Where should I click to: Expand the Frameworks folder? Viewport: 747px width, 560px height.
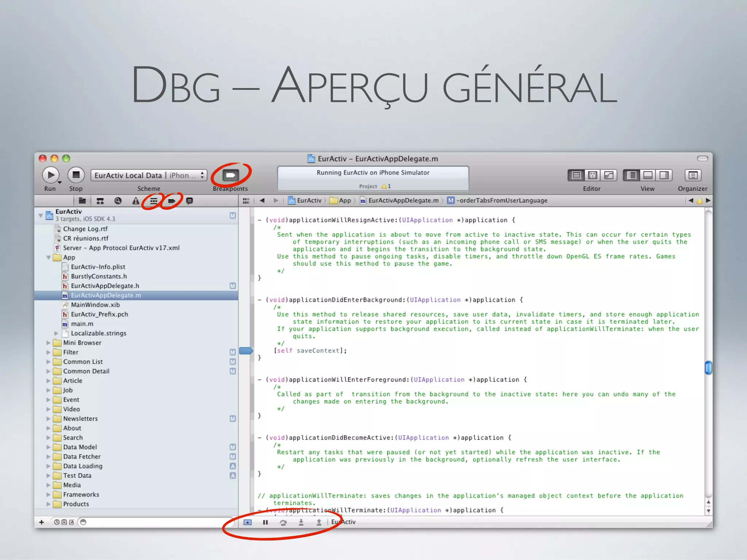click(48, 494)
